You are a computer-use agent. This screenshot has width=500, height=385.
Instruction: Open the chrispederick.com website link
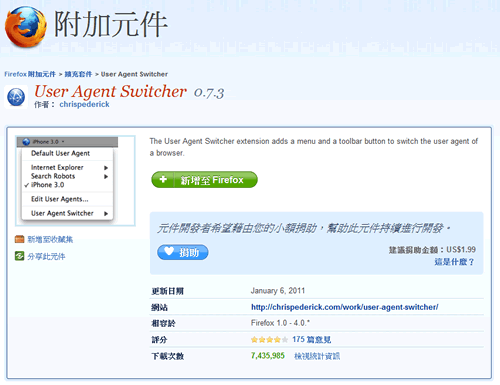345,307
